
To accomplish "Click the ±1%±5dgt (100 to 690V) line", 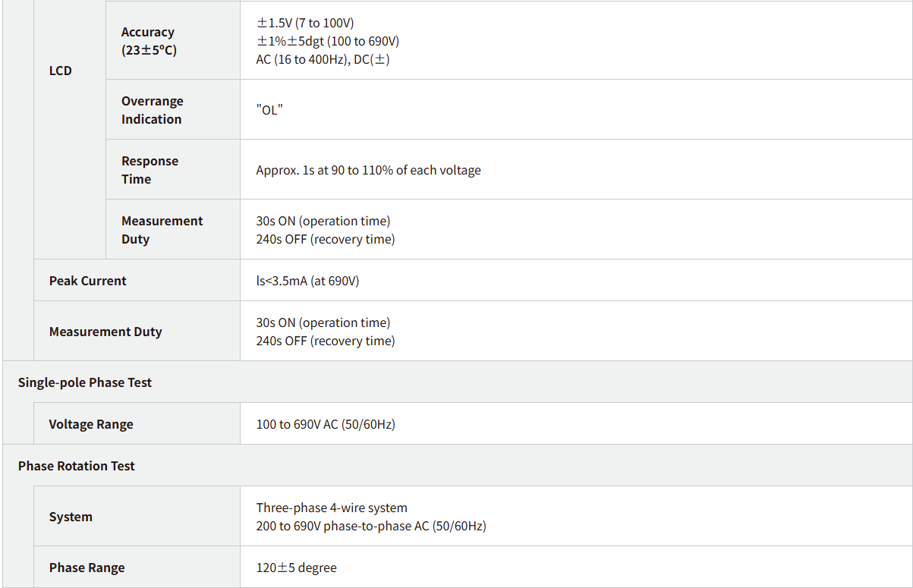I will tap(327, 41).
